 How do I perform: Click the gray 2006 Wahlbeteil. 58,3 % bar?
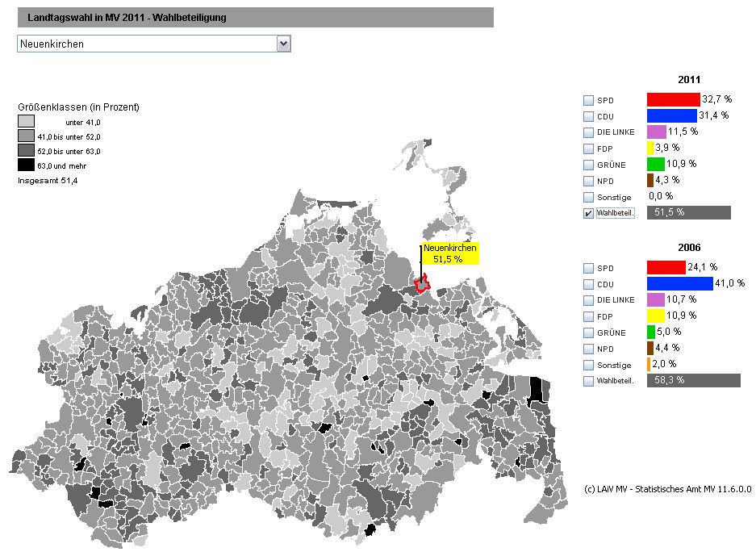(693, 380)
